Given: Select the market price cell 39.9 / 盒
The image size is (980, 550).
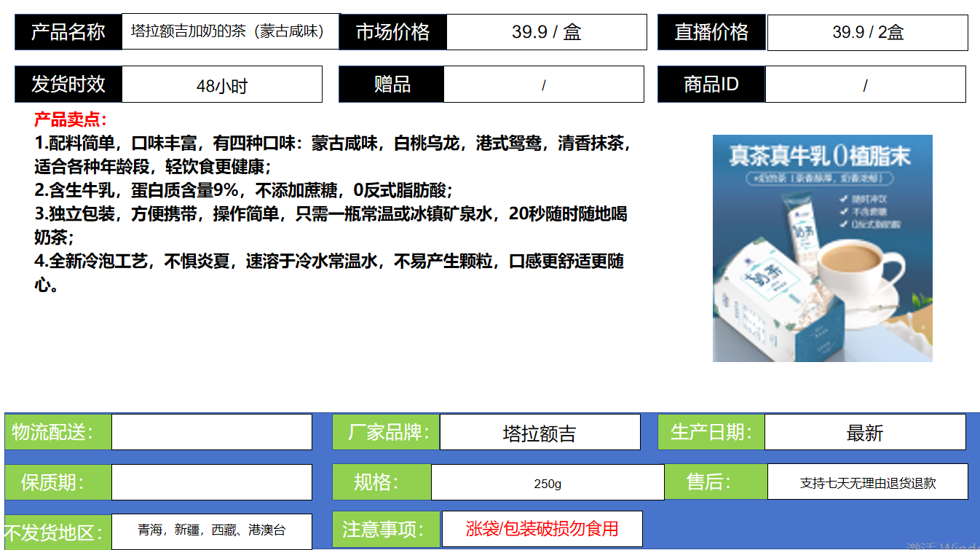Looking at the screenshot, I should (x=546, y=33).
